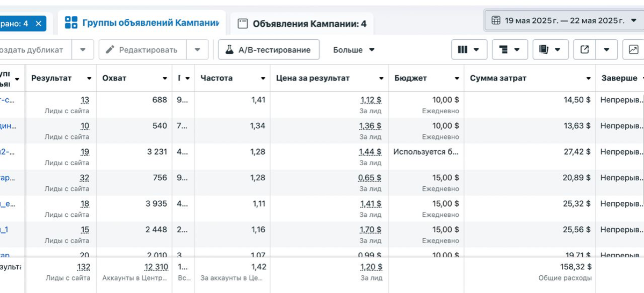Click result value 13 leads
The height and width of the screenshot is (293, 644).
(85, 100)
